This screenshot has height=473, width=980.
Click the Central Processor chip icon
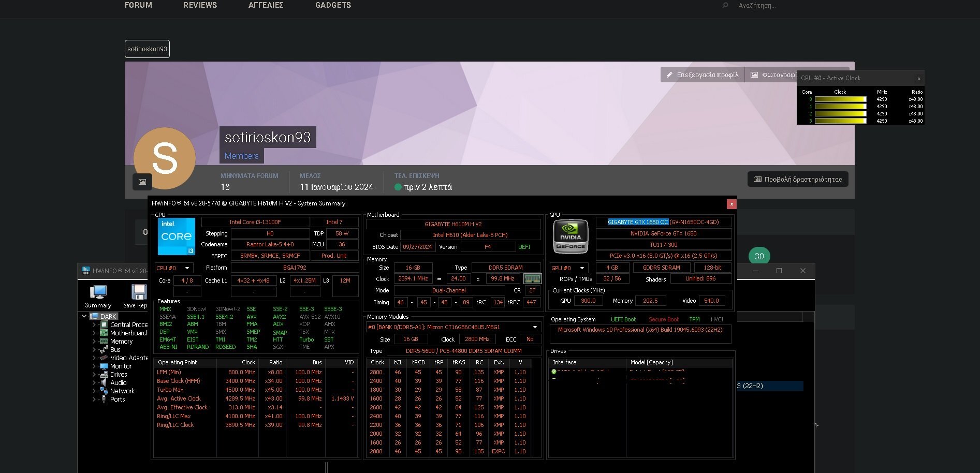tap(104, 324)
